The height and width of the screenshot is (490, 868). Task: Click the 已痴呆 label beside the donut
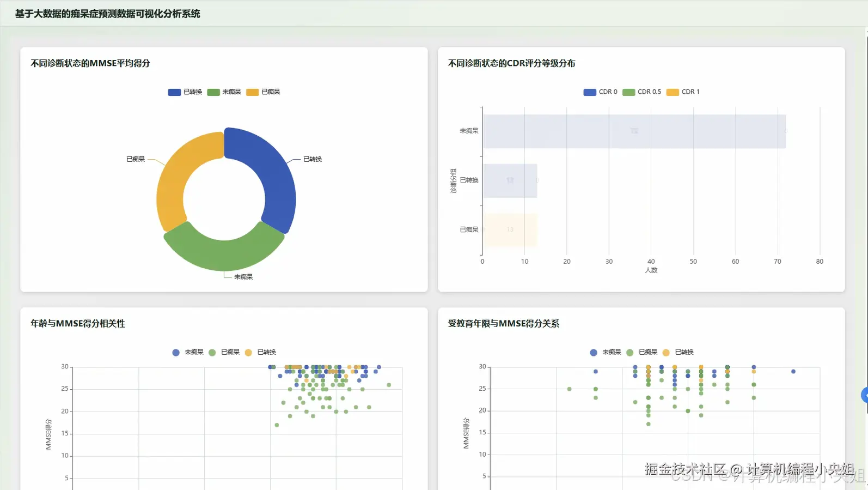136,159
